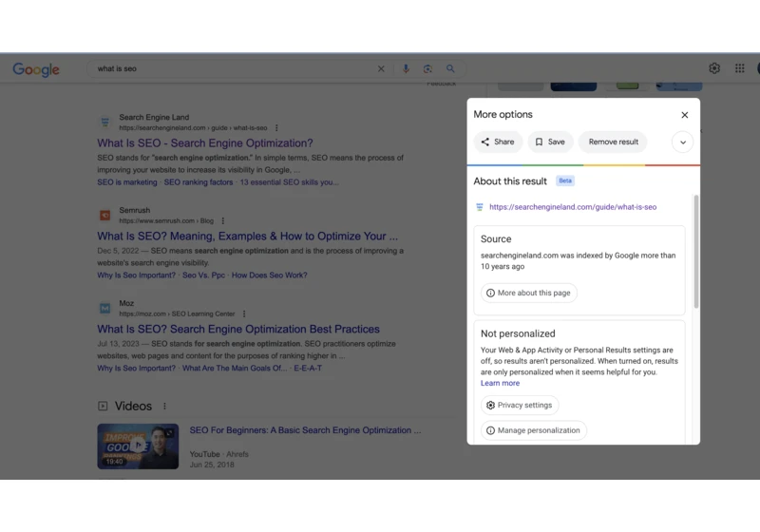Screen dimensions: 760x532
Task: Click the magnifying glass search icon
Action: (450, 68)
